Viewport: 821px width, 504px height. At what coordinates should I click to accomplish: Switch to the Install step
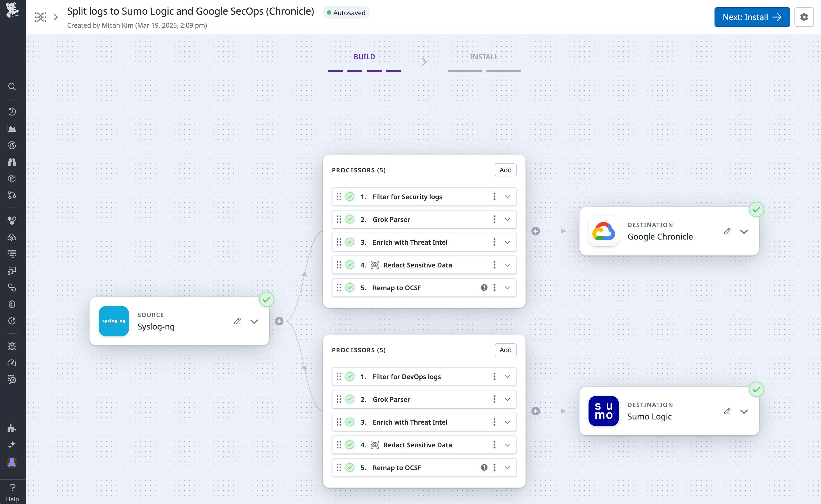pyautogui.click(x=484, y=57)
